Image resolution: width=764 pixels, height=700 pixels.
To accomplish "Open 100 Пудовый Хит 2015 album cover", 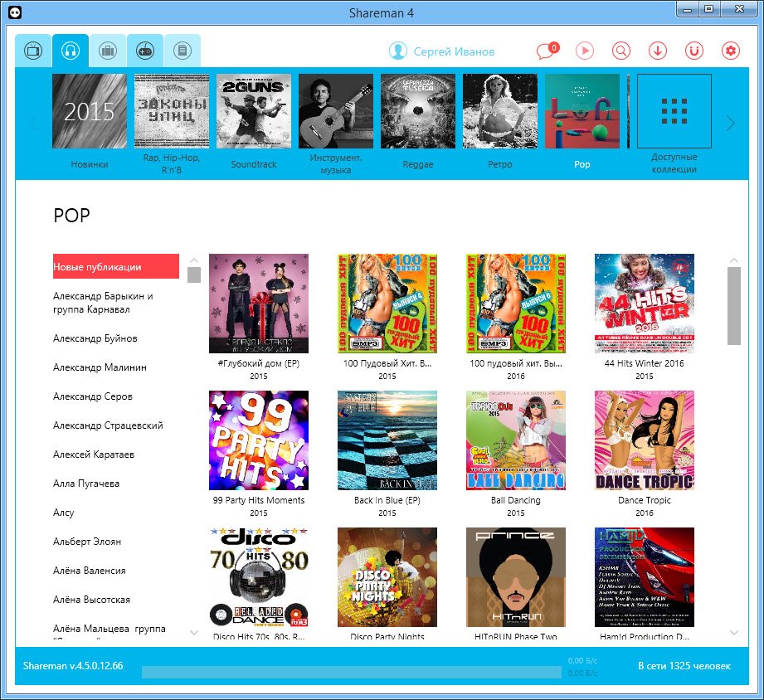I will tap(387, 304).
